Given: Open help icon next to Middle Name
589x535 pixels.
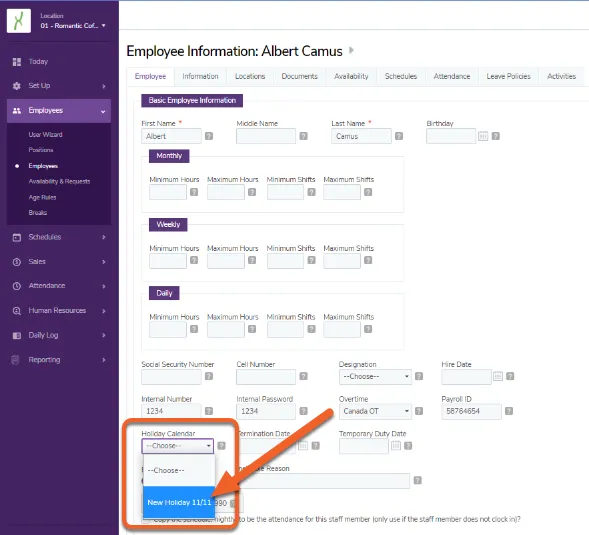Looking at the screenshot, I should pos(304,136).
